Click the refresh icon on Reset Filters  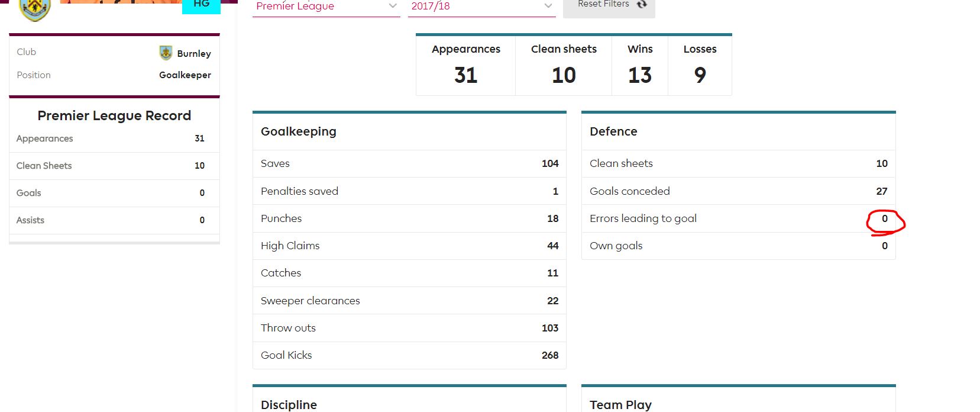[642, 4]
